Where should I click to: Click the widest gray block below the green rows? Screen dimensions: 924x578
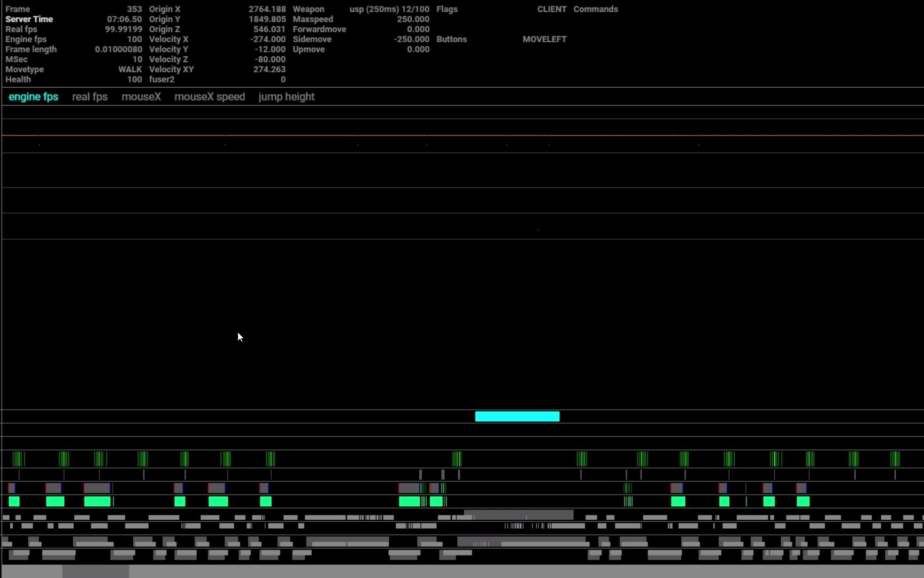point(519,515)
